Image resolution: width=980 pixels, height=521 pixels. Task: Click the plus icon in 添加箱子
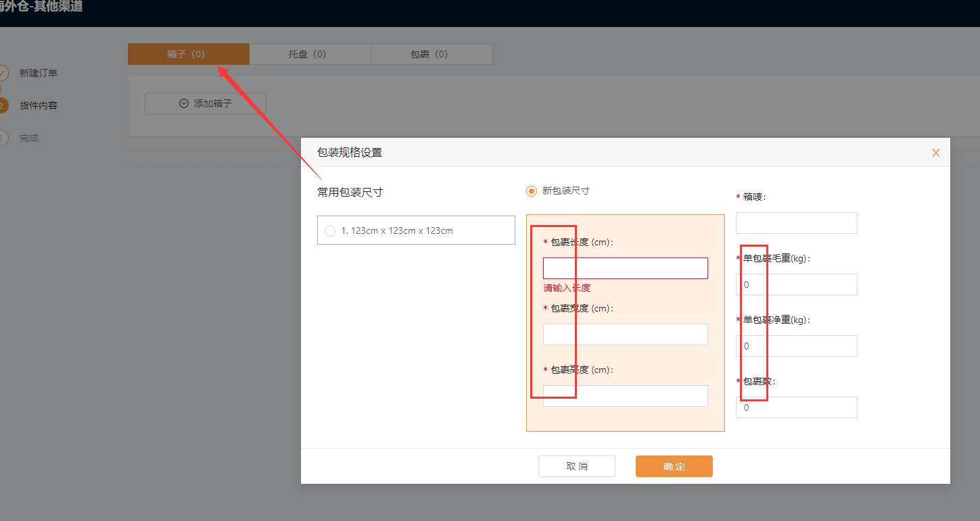(x=184, y=103)
